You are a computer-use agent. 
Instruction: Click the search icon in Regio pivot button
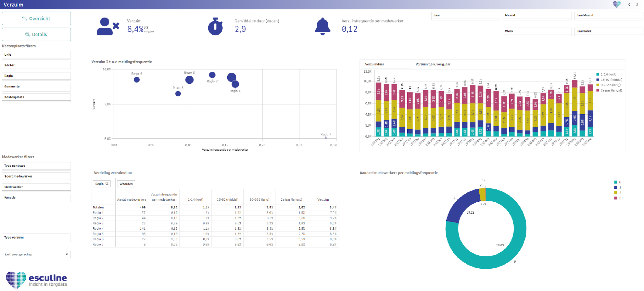[107, 184]
